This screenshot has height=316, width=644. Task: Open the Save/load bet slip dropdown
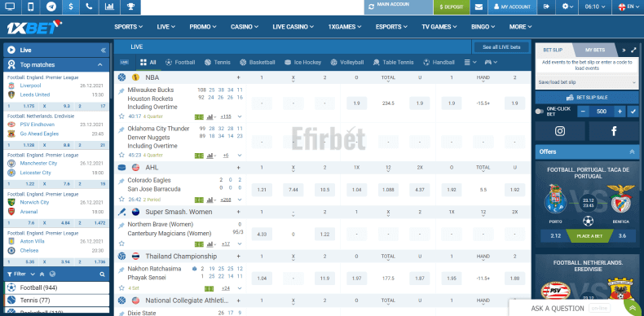click(587, 82)
